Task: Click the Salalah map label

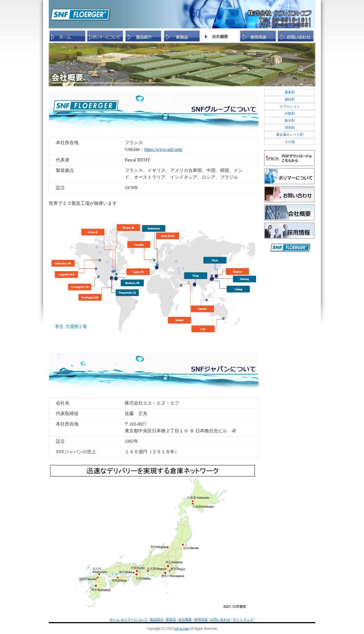Action: point(179,320)
